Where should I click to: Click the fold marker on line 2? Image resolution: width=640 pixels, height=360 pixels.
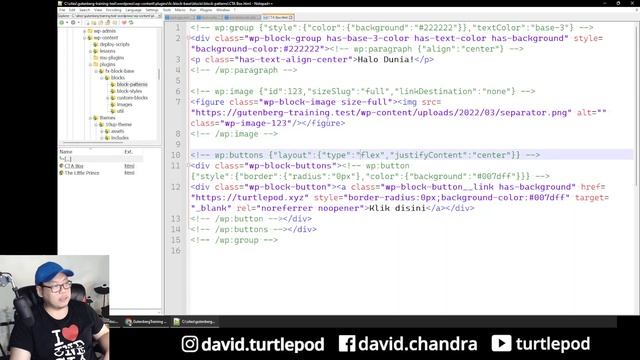[188, 38]
